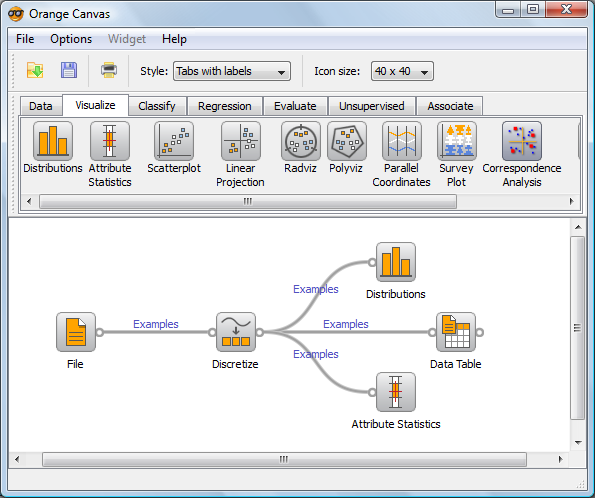Select the Distributions widget in the Visualize toolbox
The width and height of the screenshot is (595, 498).
click(53, 141)
